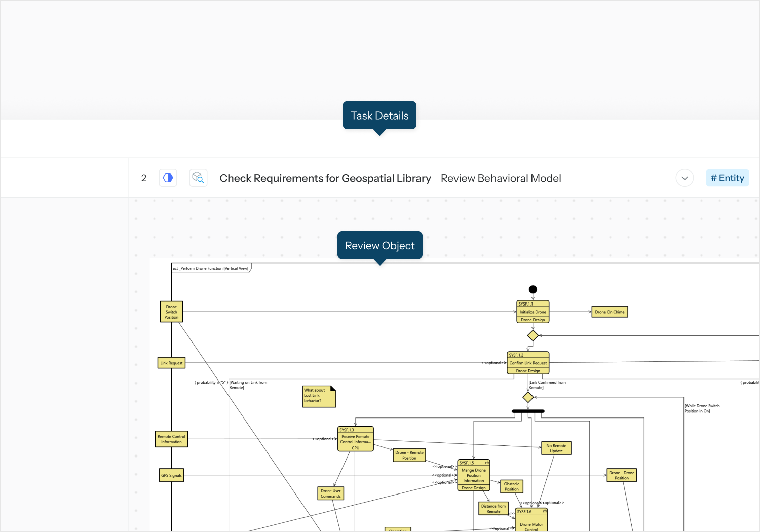Click the cube with magnifier review icon
The height and width of the screenshot is (532, 760).
tap(198, 178)
